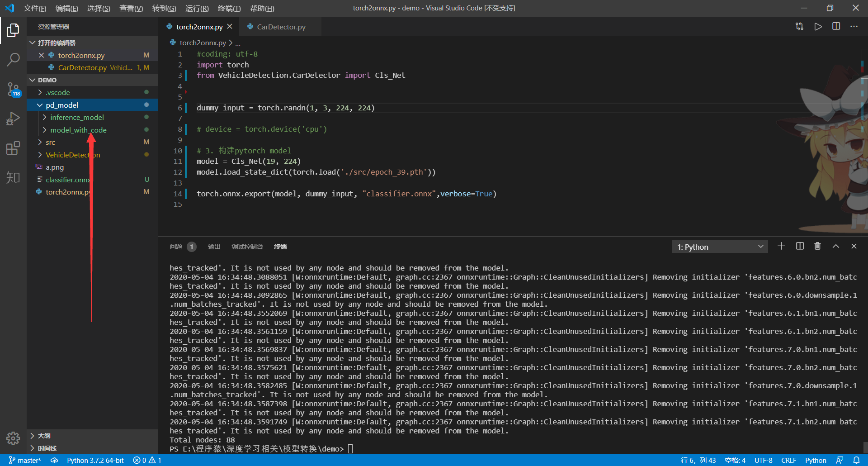
Task: Go to line via cursor position indicator
Action: 698,460
